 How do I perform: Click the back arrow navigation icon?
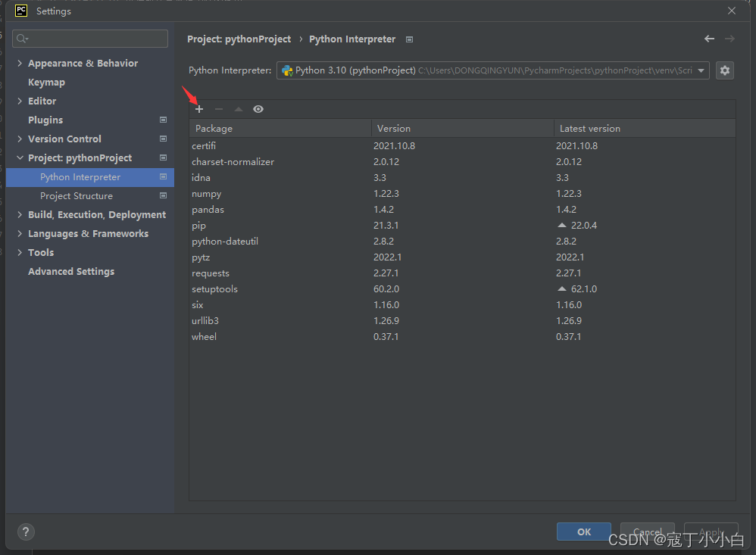(709, 39)
